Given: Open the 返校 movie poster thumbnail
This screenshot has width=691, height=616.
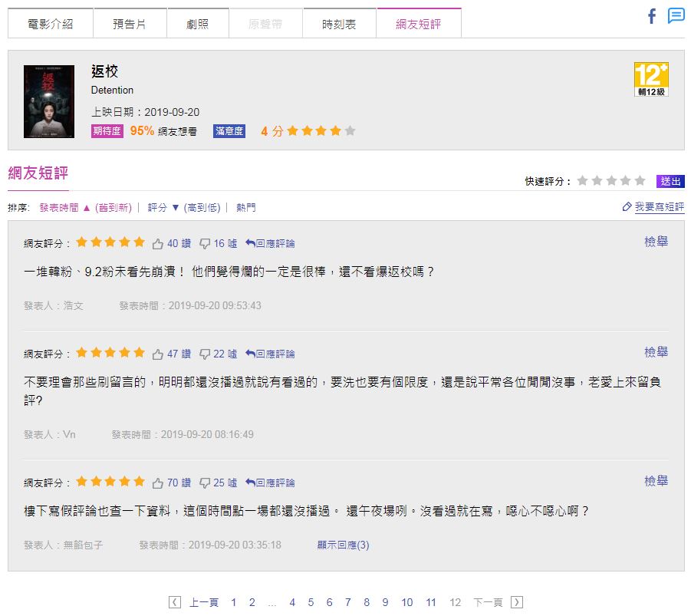Looking at the screenshot, I should coord(49,101).
